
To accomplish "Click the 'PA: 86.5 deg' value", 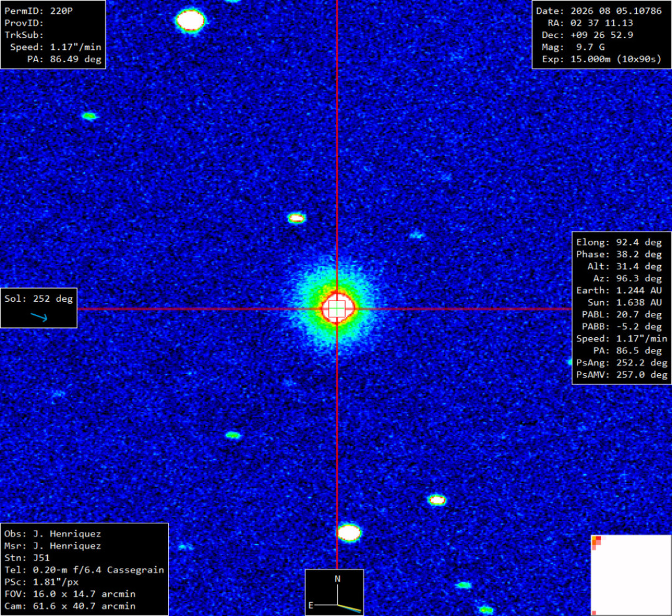I will (x=627, y=351).
